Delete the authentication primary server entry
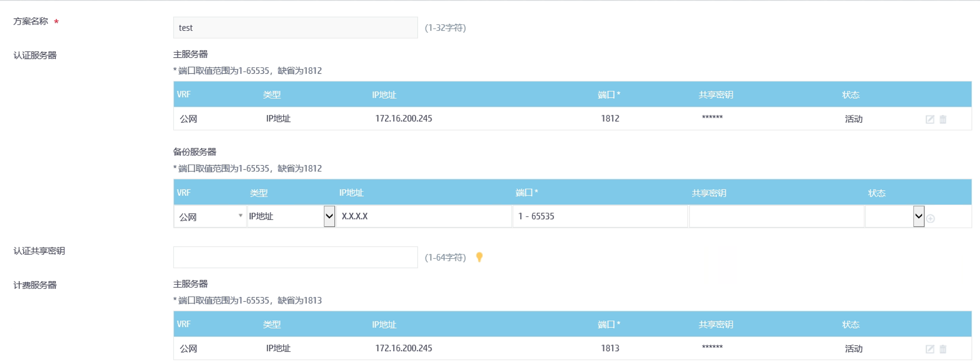Image resolution: width=980 pixels, height=361 pixels. [x=943, y=119]
